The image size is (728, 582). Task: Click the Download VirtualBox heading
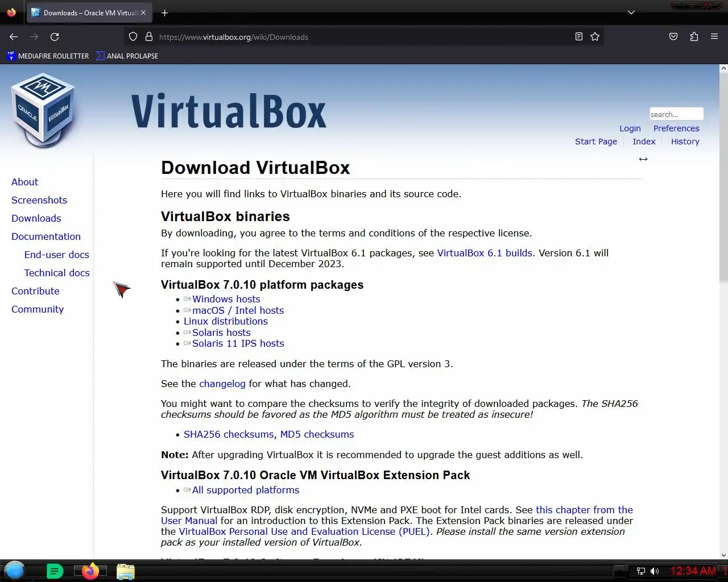[255, 168]
